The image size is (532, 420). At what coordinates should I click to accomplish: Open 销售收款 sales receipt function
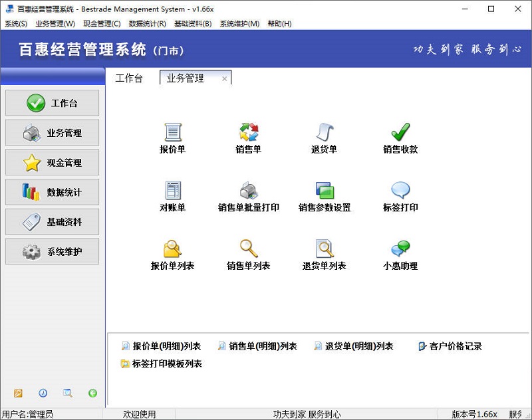point(400,136)
